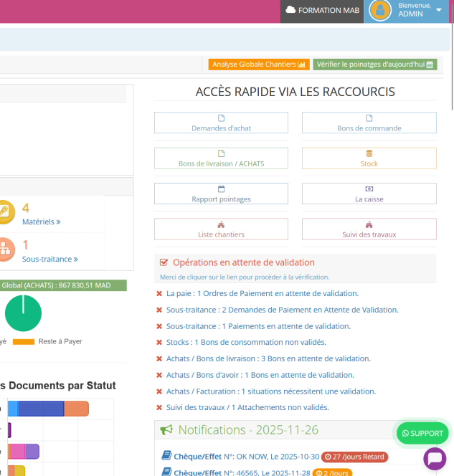The height and width of the screenshot is (476, 454).
Task: Open the Suivi des travaux shortcut
Action: 369,229
